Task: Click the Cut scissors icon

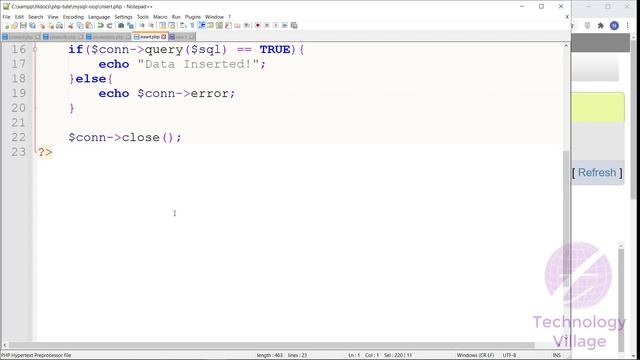Action: pos(71,25)
